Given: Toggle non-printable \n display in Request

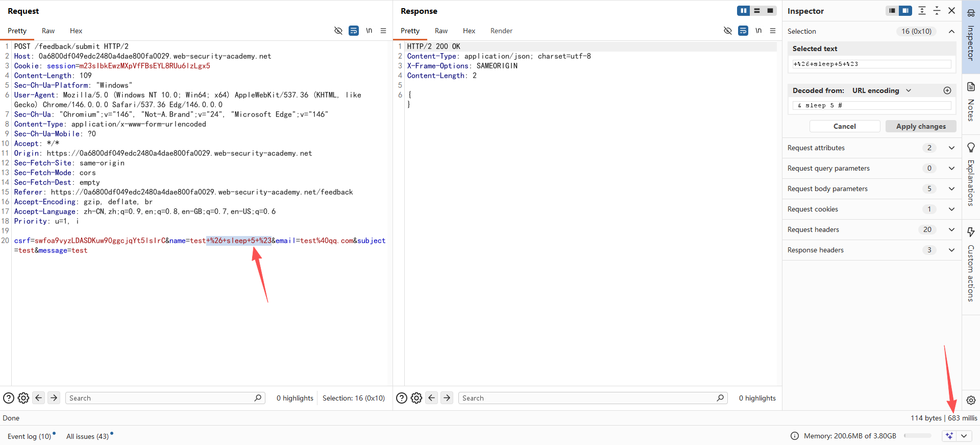Looking at the screenshot, I should point(369,31).
